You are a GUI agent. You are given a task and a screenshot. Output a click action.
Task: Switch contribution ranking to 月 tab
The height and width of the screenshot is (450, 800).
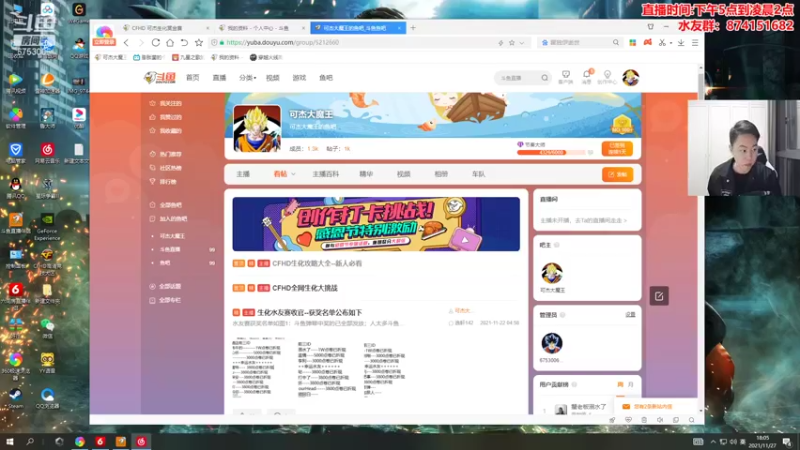pyautogui.click(x=631, y=384)
